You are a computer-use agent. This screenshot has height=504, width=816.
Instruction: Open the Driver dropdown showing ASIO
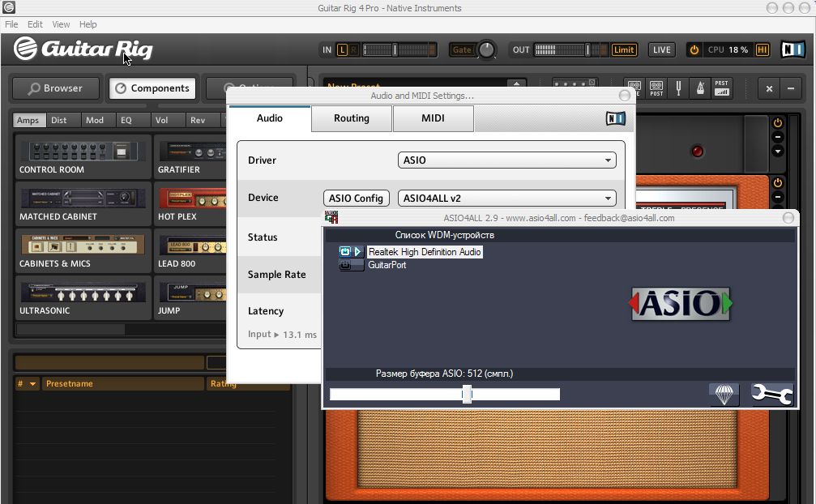(507, 160)
